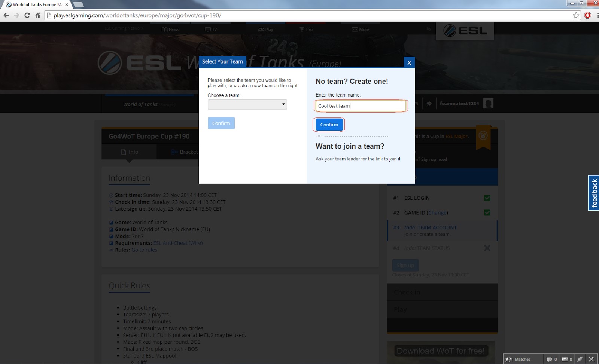Bookmark this page with the star icon

pyautogui.click(x=576, y=15)
